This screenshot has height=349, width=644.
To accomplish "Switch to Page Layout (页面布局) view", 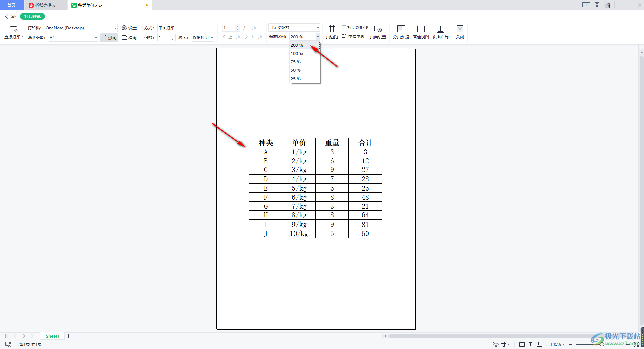I will click(x=440, y=32).
